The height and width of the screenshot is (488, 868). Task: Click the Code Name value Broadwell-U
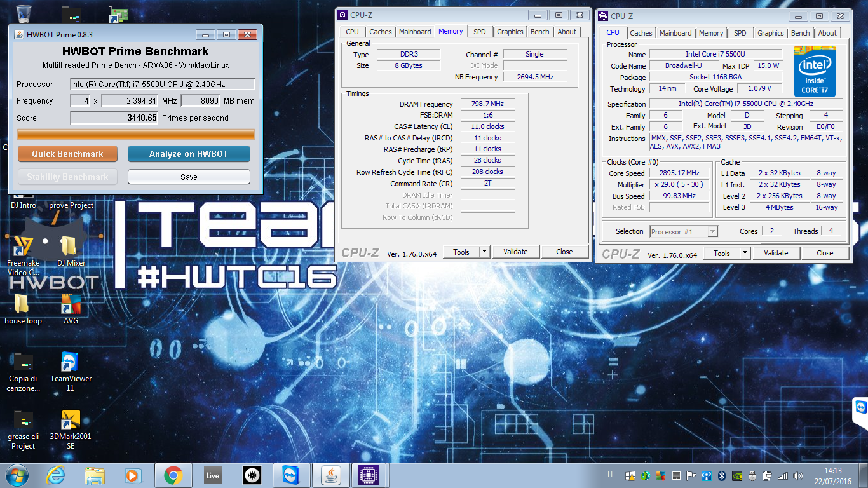(x=683, y=65)
